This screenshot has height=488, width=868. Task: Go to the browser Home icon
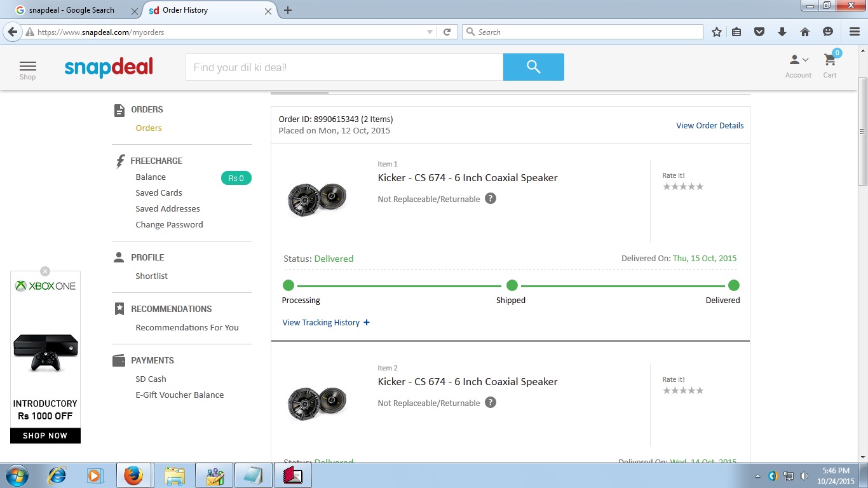(x=804, y=32)
